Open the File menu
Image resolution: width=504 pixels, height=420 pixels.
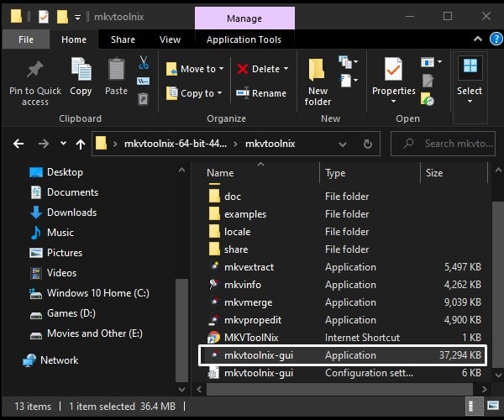pyautogui.click(x=26, y=39)
